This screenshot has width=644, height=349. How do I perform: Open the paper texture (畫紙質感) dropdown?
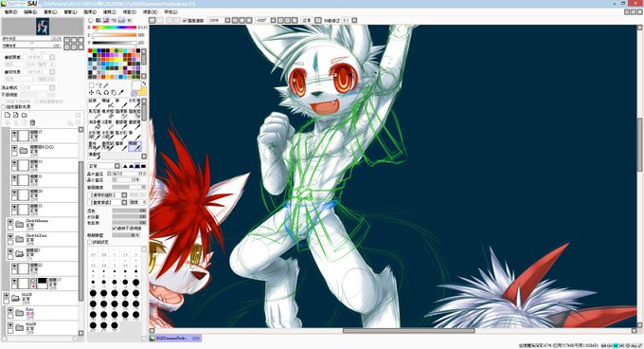(52, 57)
